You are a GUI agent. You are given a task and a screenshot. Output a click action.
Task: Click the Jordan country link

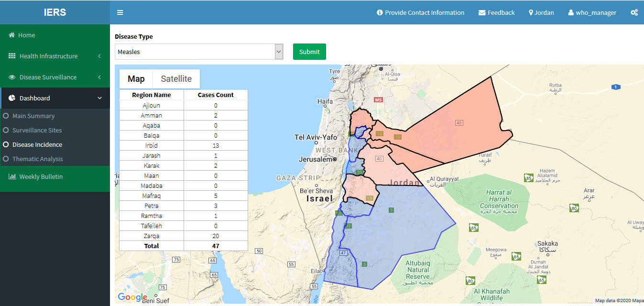click(541, 13)
